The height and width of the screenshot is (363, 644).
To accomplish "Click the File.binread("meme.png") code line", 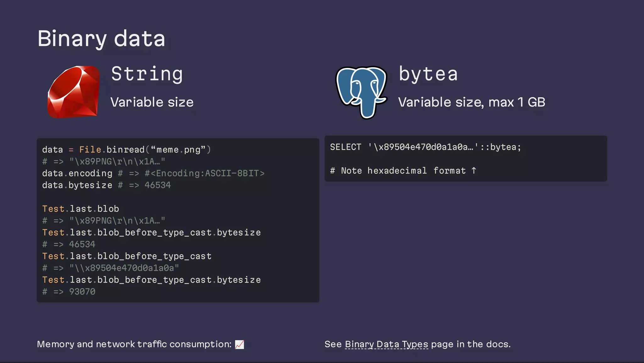I will coord(126,150).
